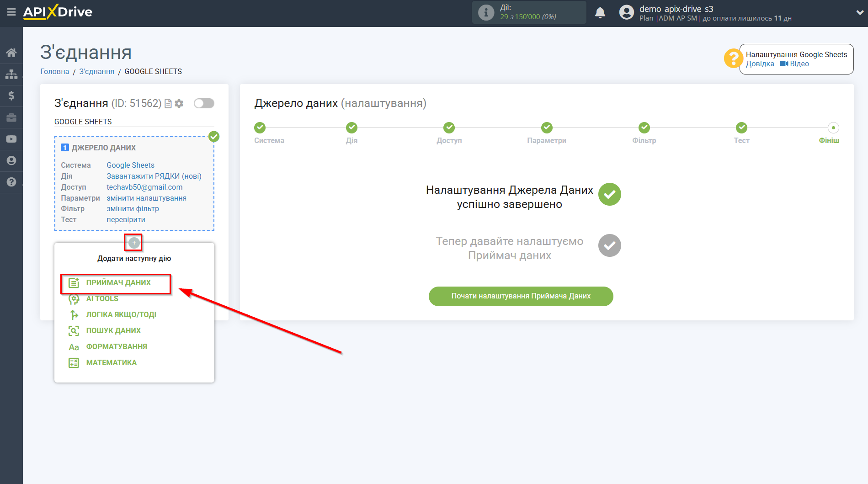Expand the account dropdown chevron
The width and height of the screenshot is (868, 484).
click(859, 13)
